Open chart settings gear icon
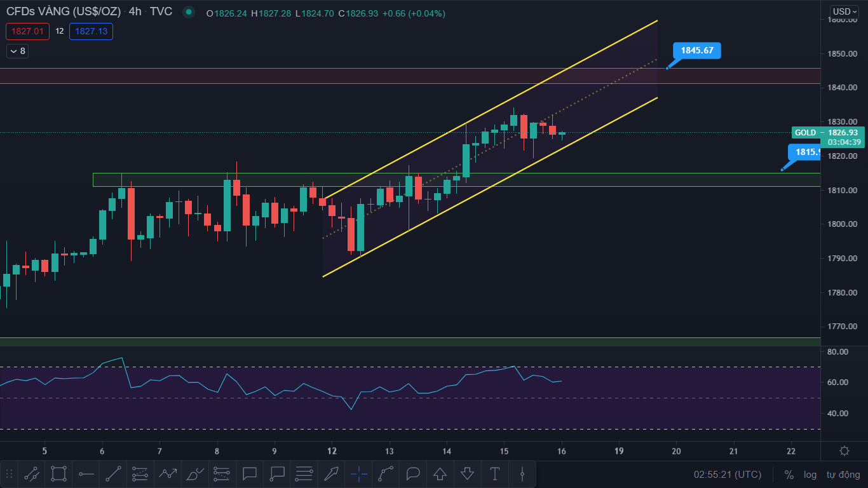Screen dimensions: 868x488 coord(844,451)
